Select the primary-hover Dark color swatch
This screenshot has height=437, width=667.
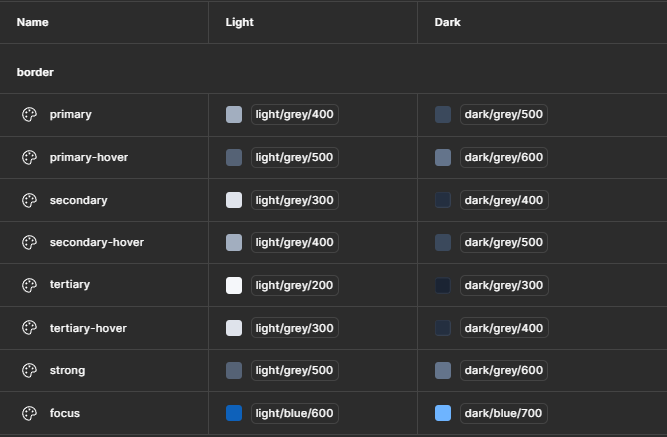click(443, 157)
